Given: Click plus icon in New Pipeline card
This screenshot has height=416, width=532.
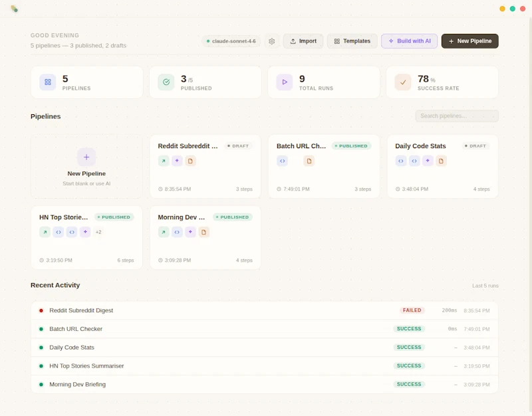Looking at the screenshot, I should coord(86,157).
